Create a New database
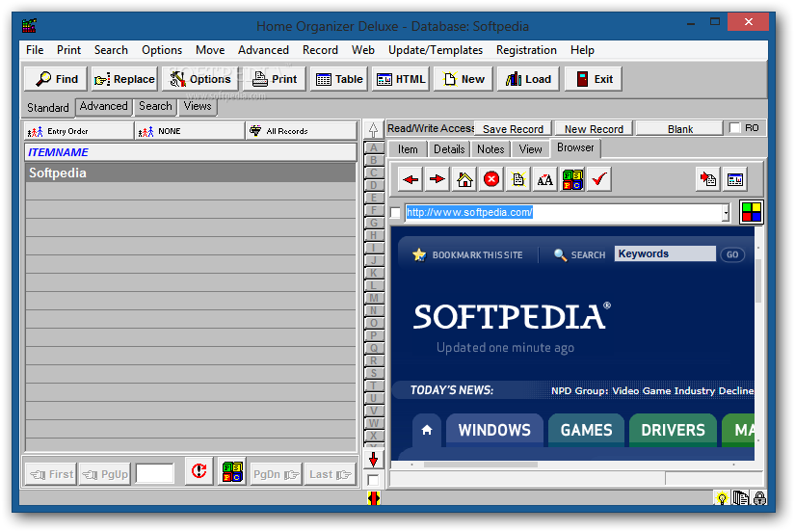Viewport: 795px width, 532px height. pyautogui.click(x=464, y=79)
